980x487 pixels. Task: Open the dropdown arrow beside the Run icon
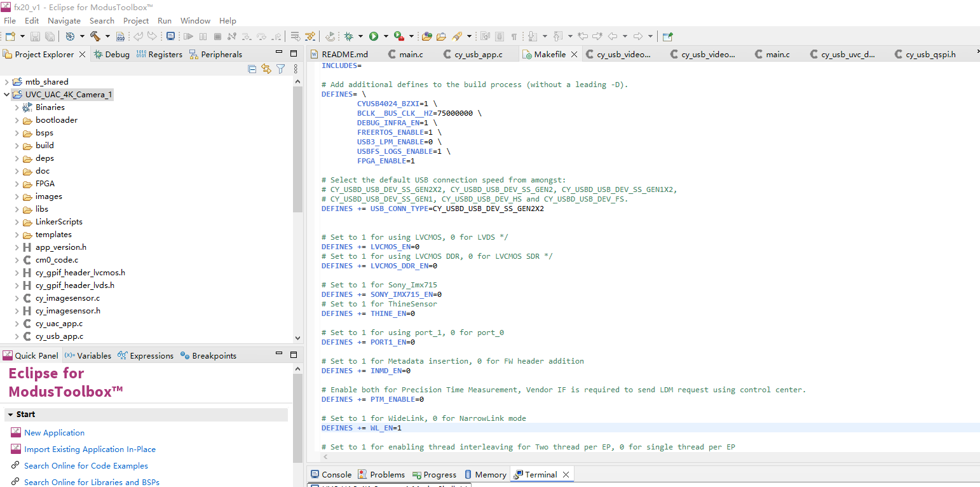coord(385,36)
